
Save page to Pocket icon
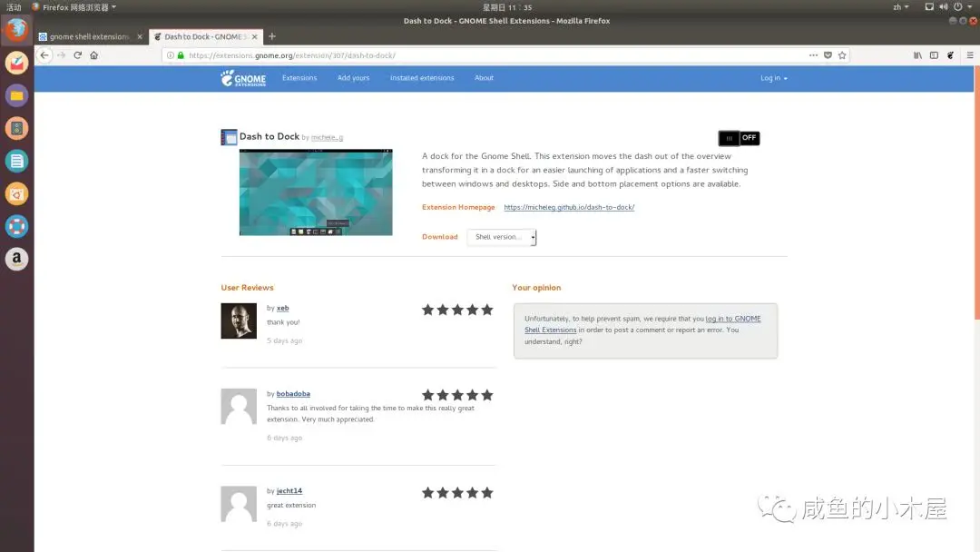tap(828, 55)
